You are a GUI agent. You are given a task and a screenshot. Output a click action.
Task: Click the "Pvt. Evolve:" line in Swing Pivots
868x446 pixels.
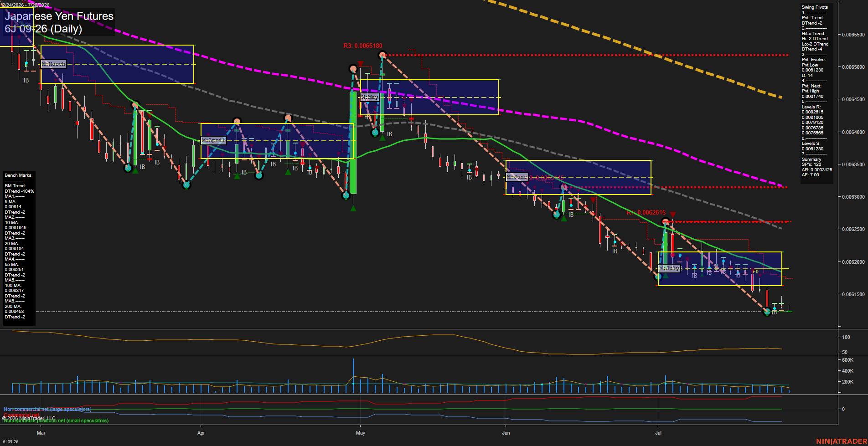(x=814, y=60)
